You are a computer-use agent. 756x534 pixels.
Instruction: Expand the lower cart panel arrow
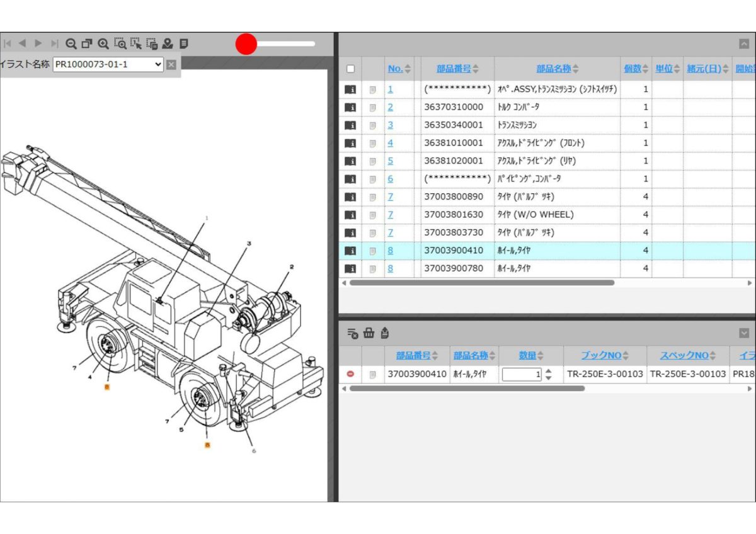[x=744, y=333]
